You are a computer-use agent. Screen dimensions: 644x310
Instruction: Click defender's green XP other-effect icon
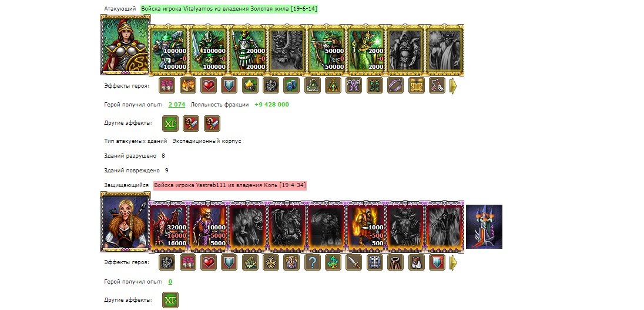coord(170,300)
